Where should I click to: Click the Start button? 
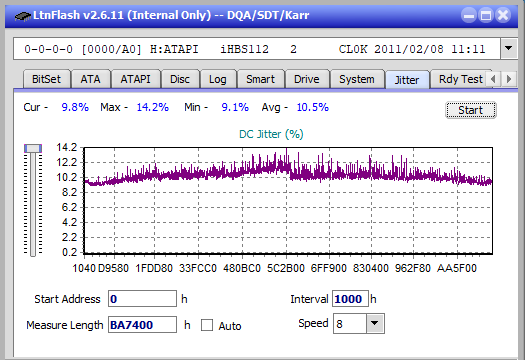[x=471, y=110]
